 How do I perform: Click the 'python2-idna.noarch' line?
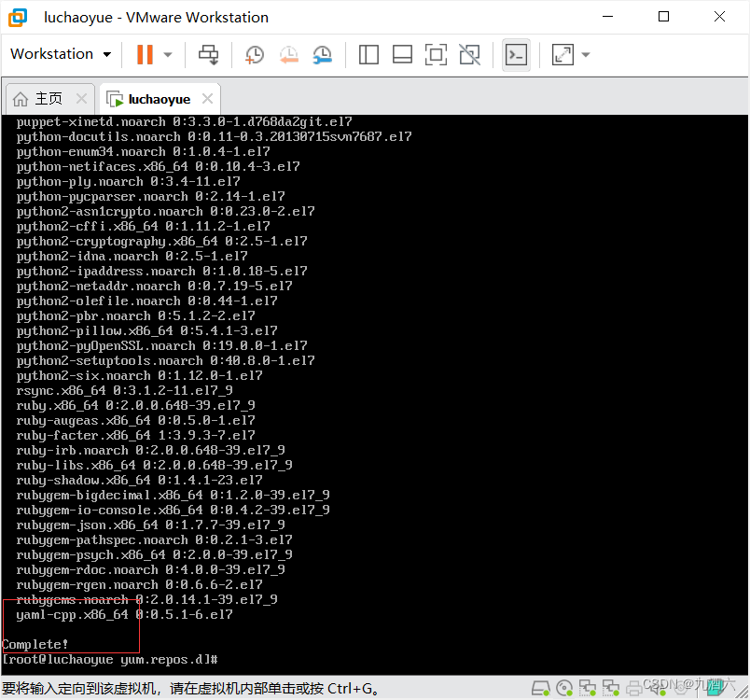132,257
